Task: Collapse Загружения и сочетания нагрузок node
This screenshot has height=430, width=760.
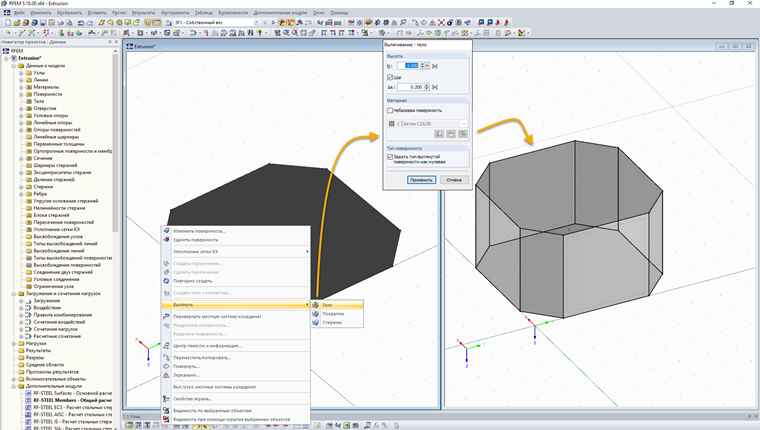Action: pyautogui.click(x=14, y=294)
